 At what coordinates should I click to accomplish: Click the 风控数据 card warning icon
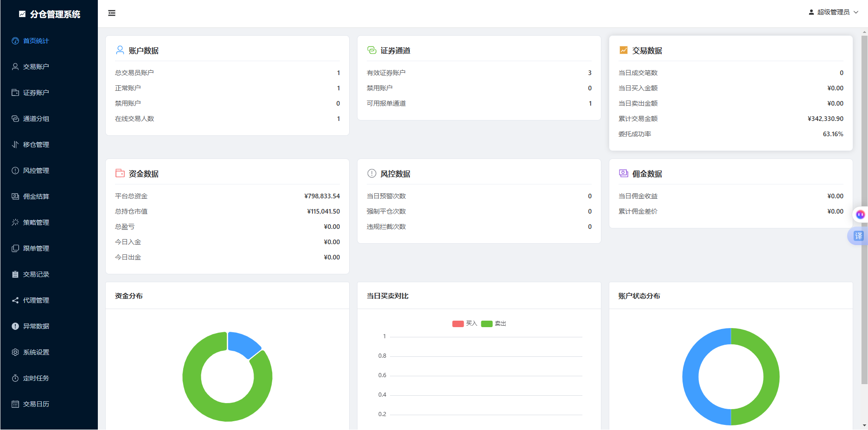tap(372, 173)
